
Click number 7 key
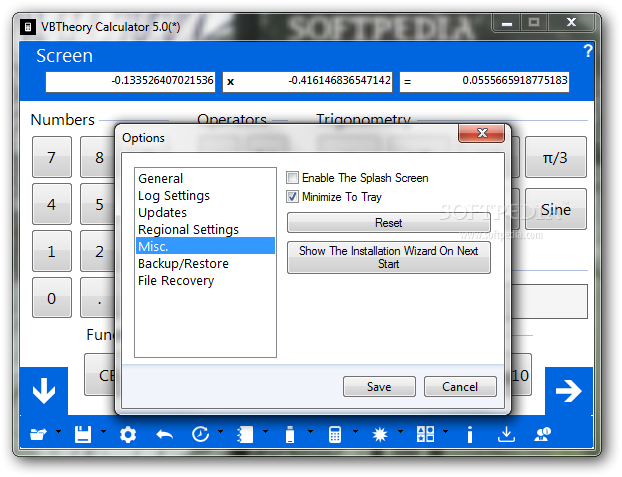pos(52,157)
